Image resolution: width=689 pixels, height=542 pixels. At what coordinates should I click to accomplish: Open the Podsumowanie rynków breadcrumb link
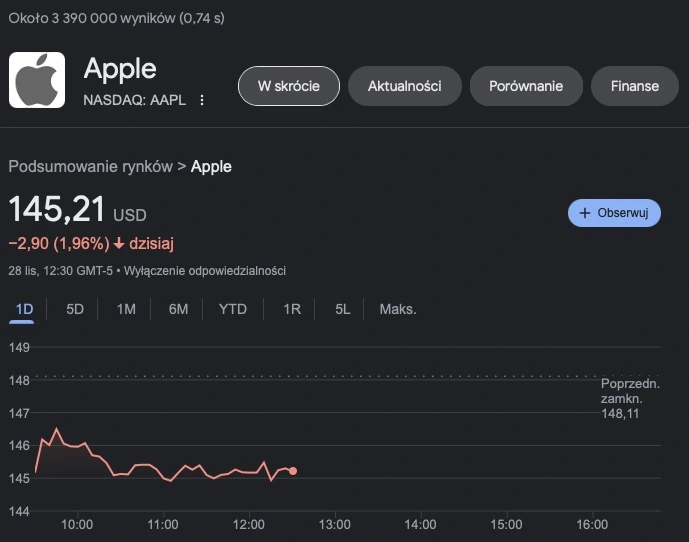pyautogui.click(x=91, y=167)
